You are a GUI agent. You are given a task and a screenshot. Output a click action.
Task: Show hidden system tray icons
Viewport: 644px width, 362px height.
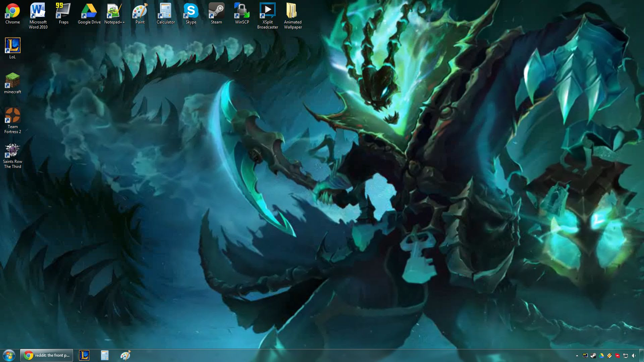(577, 356)
